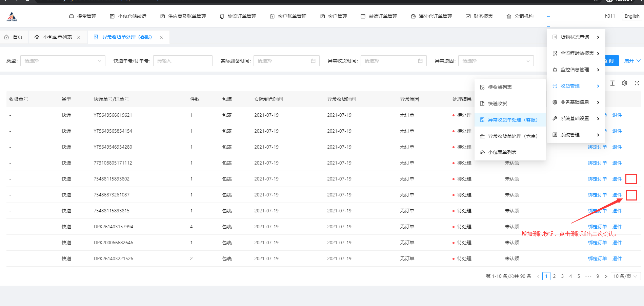Open the 异常原因 dropdown
Viewport: 644px width, 306px height.
coord(496,61)
